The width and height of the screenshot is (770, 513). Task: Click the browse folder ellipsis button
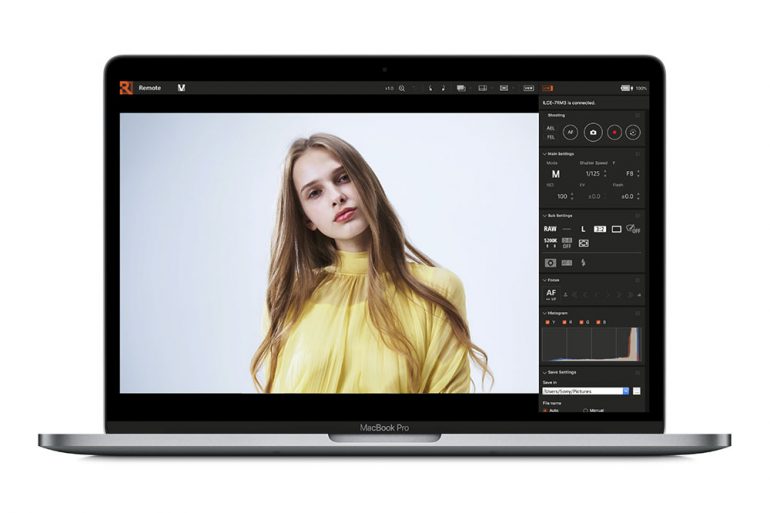pyautogui.click(x=637, y=391)
